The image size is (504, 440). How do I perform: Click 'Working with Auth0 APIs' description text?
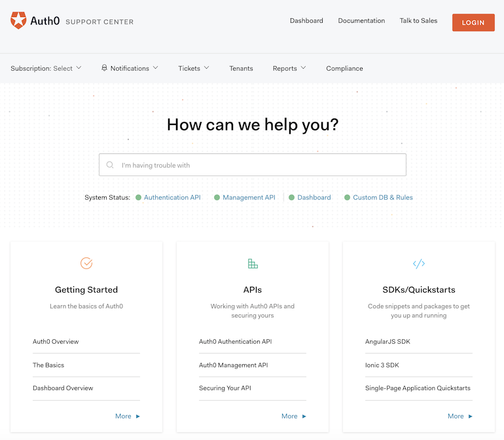click(252, 311)
